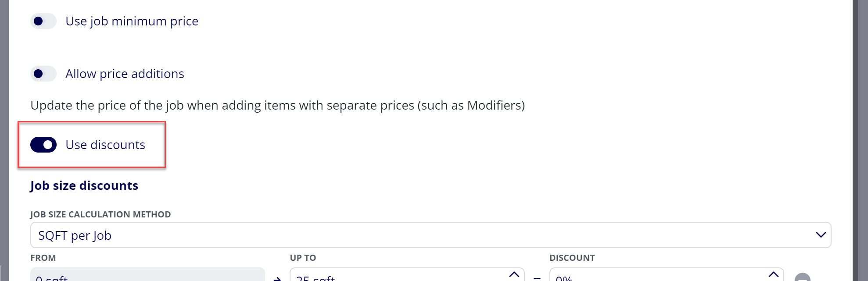Click the Discount 0% input field
868x281 pixels.
pos(666,274)
